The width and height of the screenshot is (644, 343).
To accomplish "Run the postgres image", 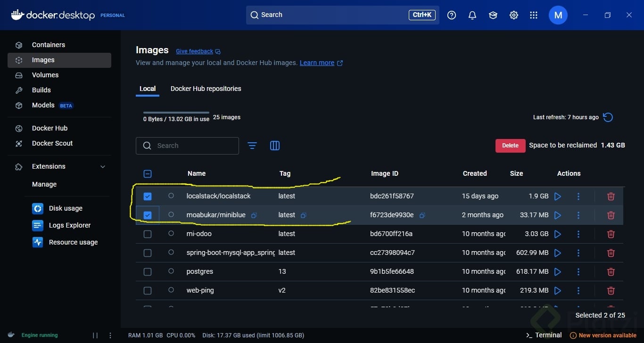I will coord(558,271).
